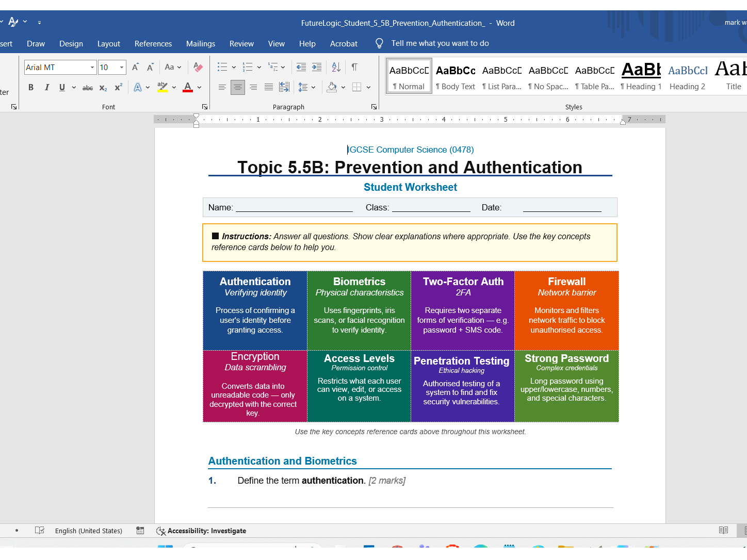Apply the yellow text highlight color
747x560 pixels.
[163, 87]
